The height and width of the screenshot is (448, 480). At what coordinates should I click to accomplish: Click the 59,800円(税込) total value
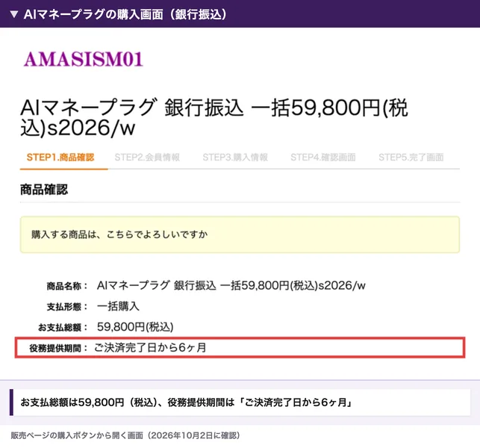(x=135, y=327)
